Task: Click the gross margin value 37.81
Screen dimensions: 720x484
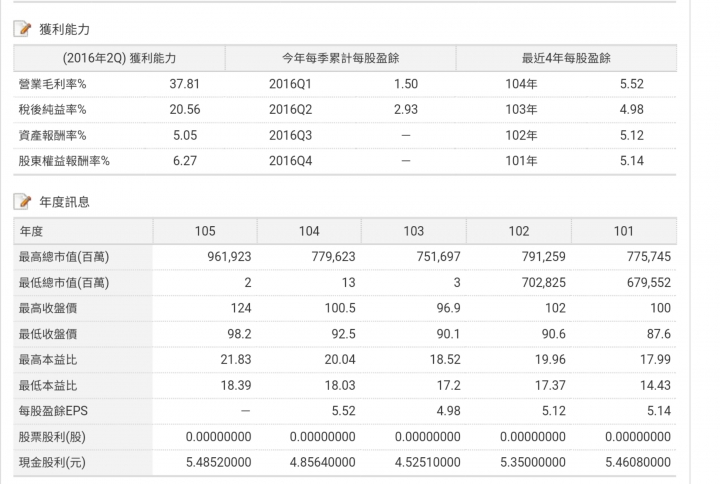Action: 185,84
